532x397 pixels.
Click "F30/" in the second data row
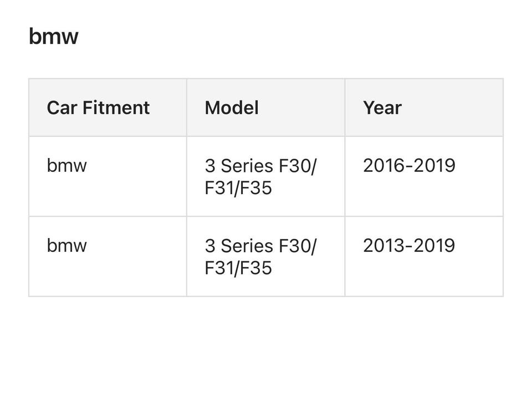[297, 246]
